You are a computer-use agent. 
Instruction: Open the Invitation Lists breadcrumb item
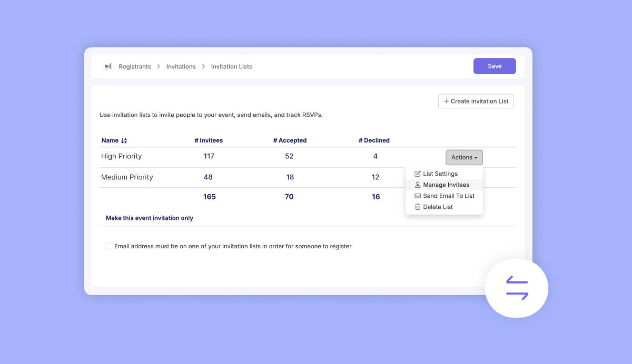pos(231,67)
